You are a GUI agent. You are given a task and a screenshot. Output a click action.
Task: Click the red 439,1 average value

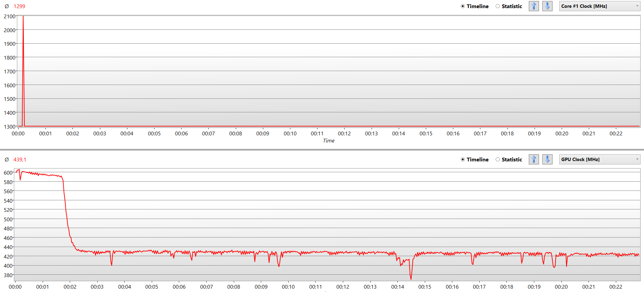click(20, 160)
